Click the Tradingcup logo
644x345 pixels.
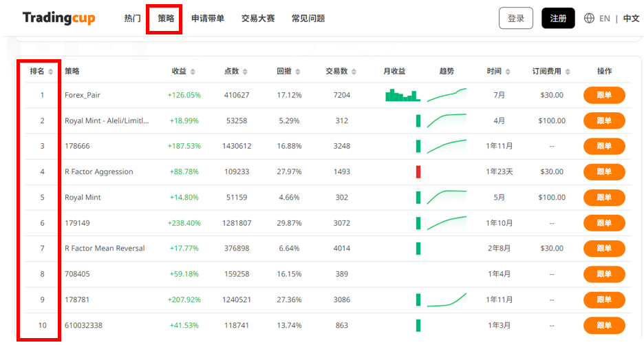58,19
